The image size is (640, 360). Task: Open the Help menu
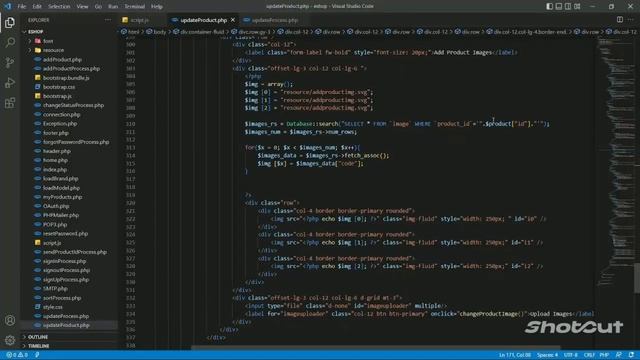[157, 6]
